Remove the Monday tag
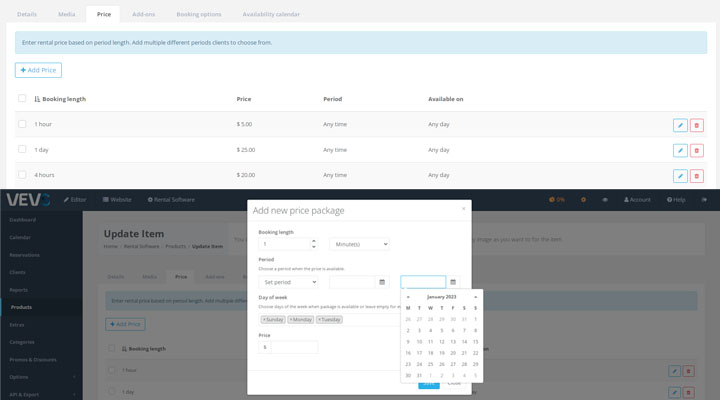The image size is (720, 400). click(291, 320)
